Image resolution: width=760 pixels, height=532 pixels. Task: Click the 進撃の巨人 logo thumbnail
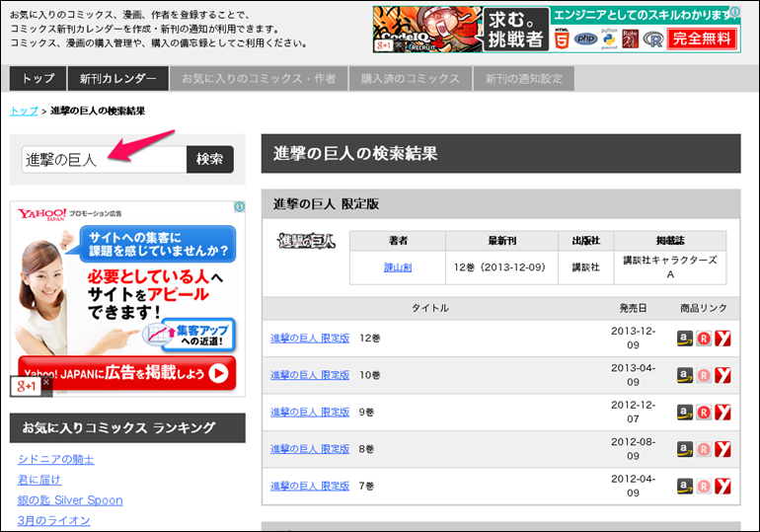[x=306, y=240]
